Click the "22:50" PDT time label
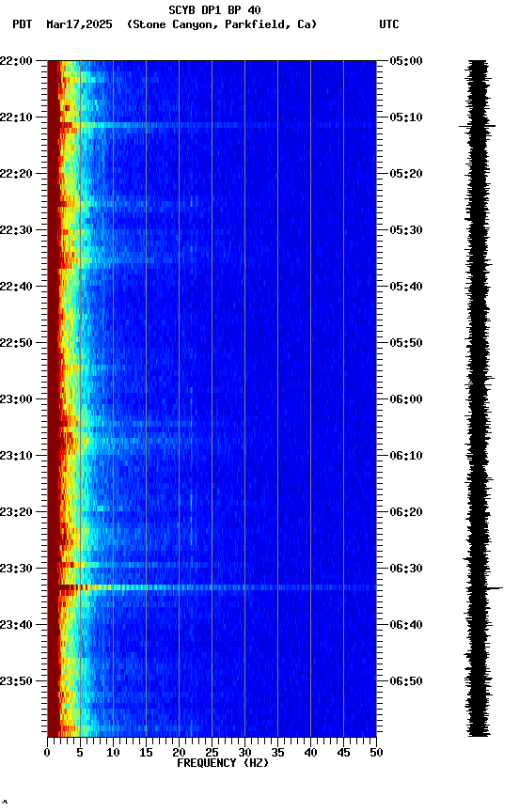519x812 pixels. 16,343
